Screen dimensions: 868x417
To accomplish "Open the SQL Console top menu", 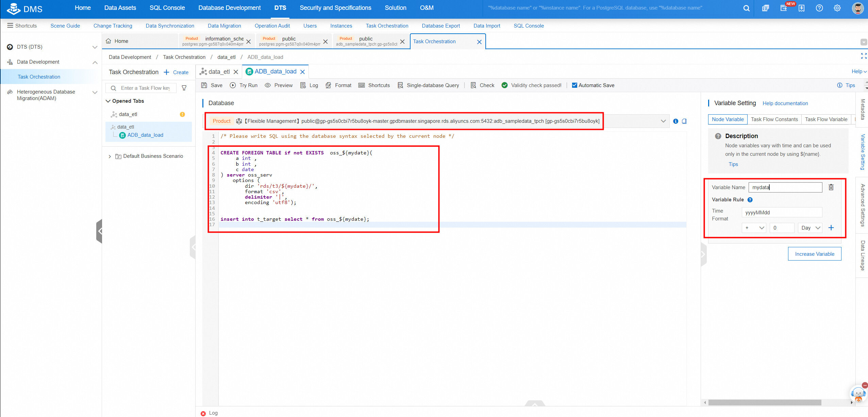I will click(x=167, y=8).
